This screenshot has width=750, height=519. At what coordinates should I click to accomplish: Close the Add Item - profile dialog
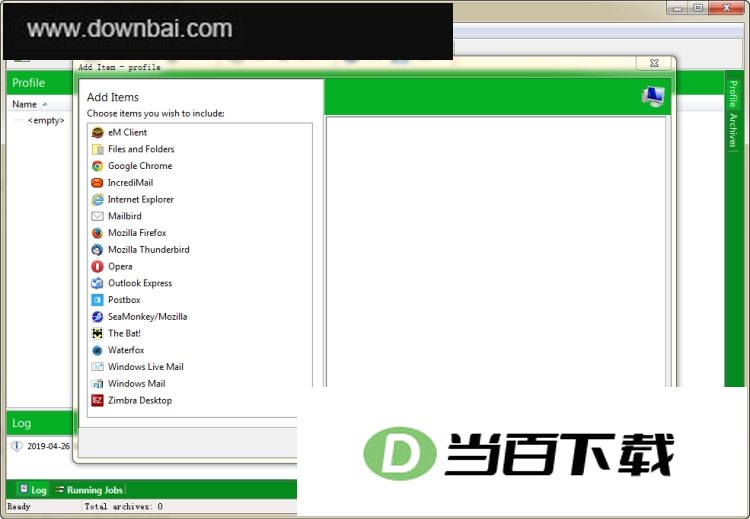(654, 63)
